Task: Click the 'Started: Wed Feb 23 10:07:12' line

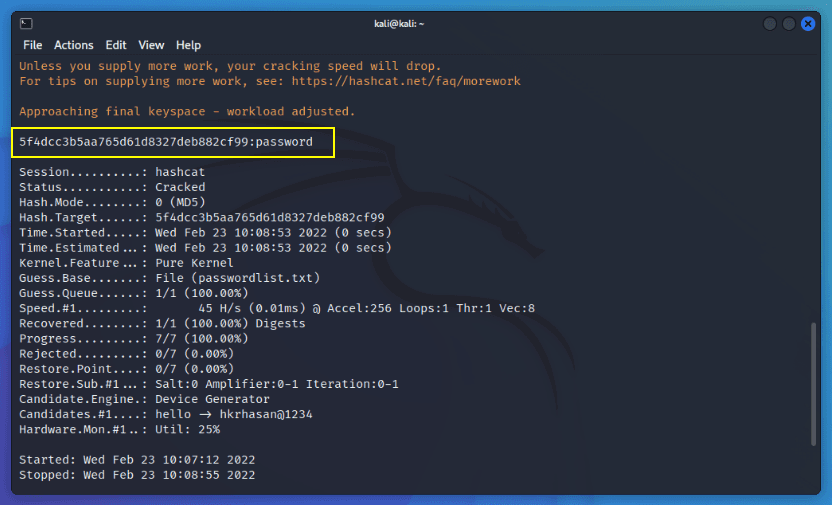Action: pyautogui.click(x=137, y=459)
